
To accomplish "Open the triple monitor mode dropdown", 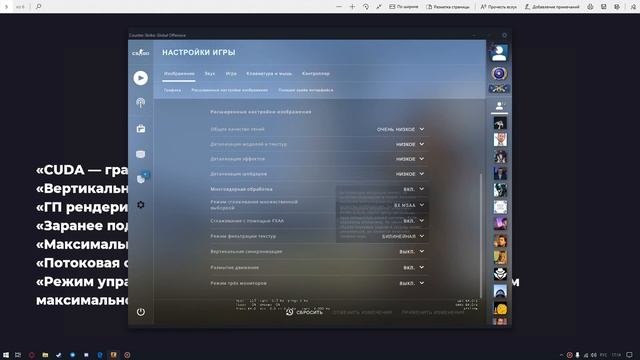I will click(x=411, y=283).
